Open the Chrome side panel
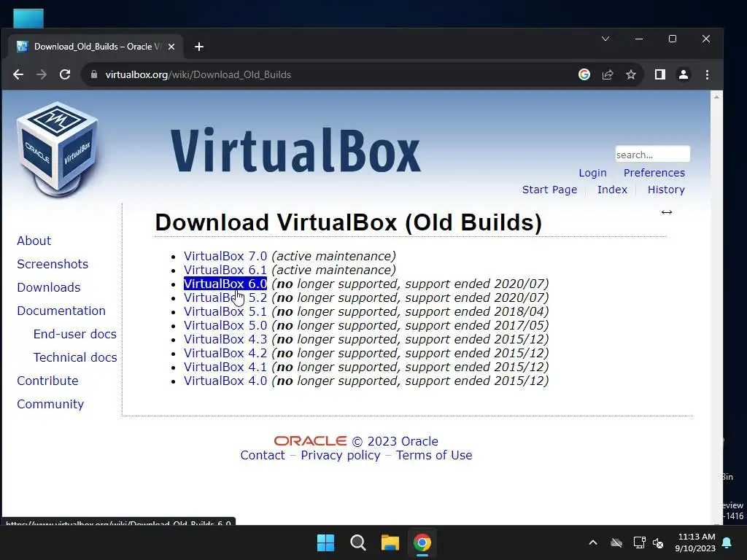 coord(659,75)
